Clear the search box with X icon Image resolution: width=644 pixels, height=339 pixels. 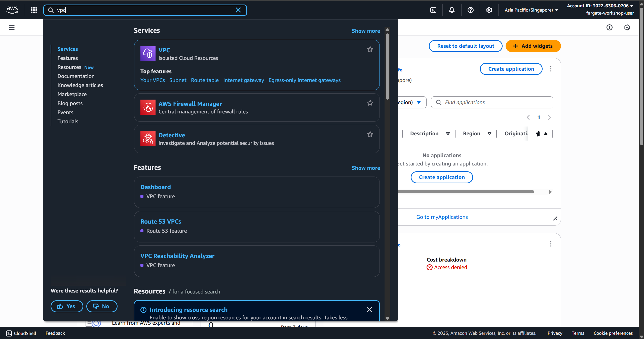(238, 10)
